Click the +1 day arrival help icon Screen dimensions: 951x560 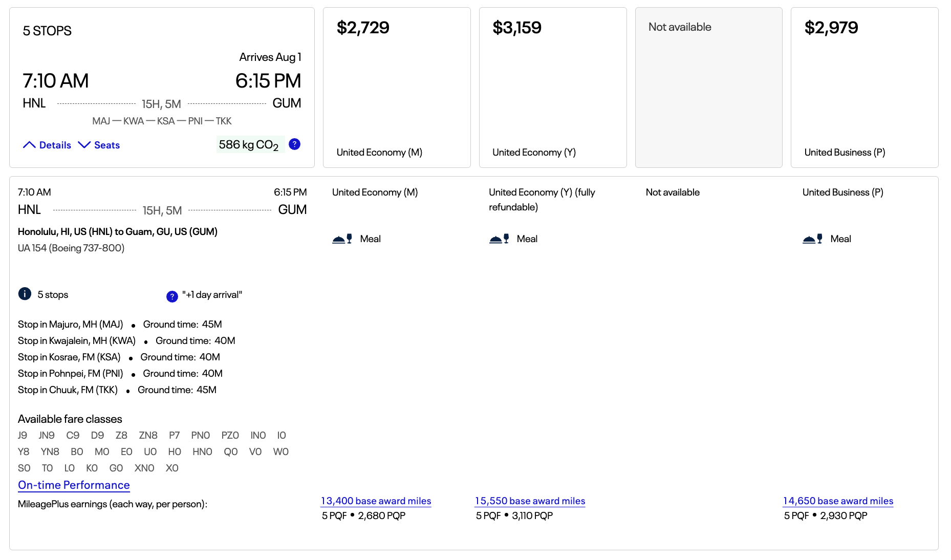[172, 296]
